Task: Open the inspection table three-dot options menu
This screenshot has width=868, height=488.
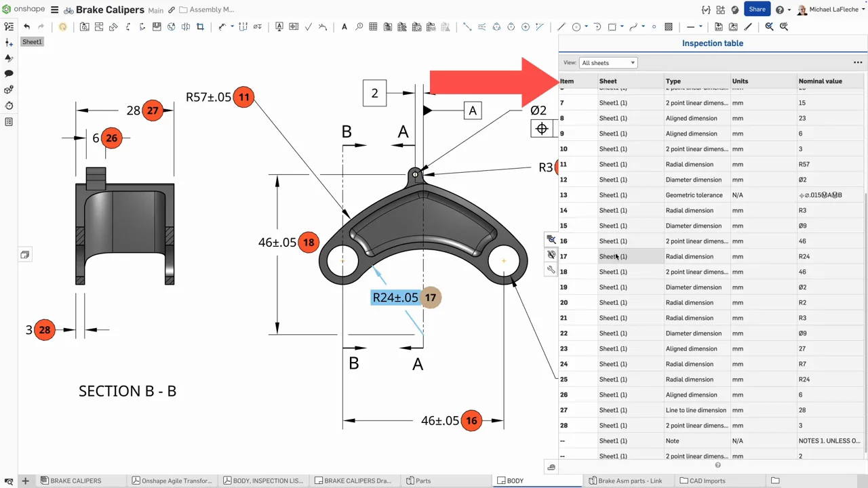Action: click(x=858, y=62)
